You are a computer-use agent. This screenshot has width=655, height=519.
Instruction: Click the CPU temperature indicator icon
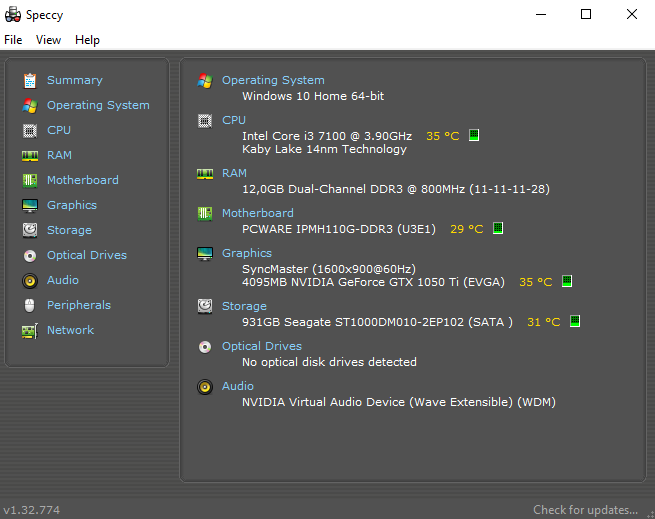coord(474,135)
